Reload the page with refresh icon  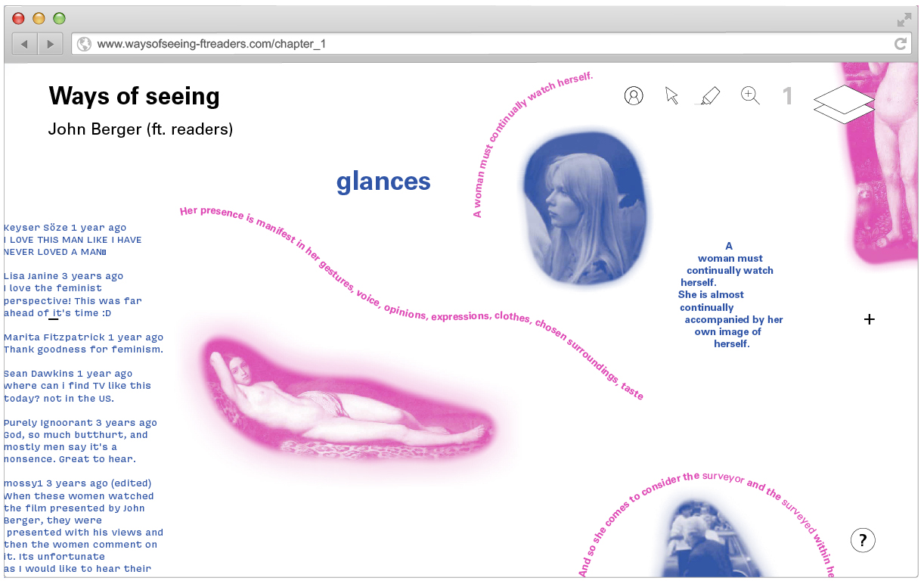[900, 44]
